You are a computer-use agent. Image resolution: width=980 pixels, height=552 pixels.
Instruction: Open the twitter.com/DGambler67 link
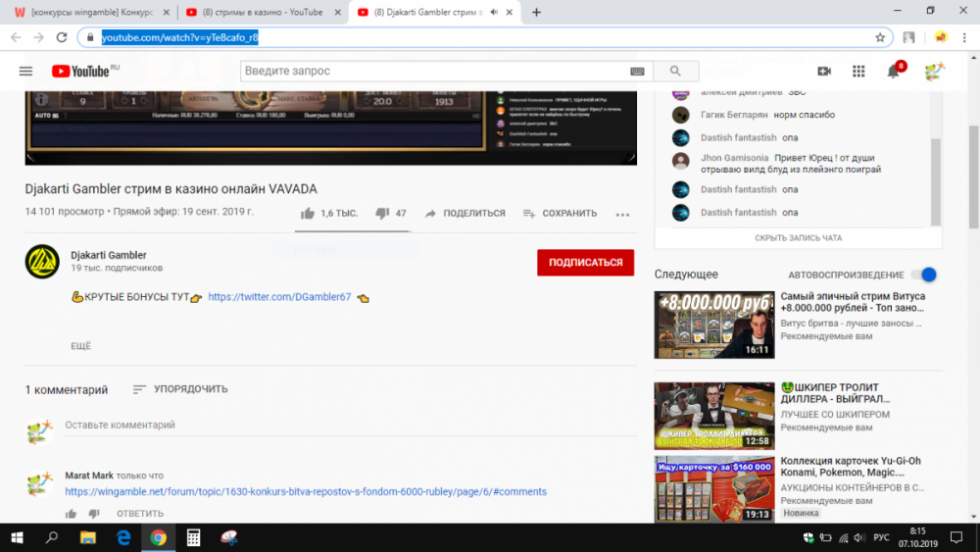click(x=279, y=297)
